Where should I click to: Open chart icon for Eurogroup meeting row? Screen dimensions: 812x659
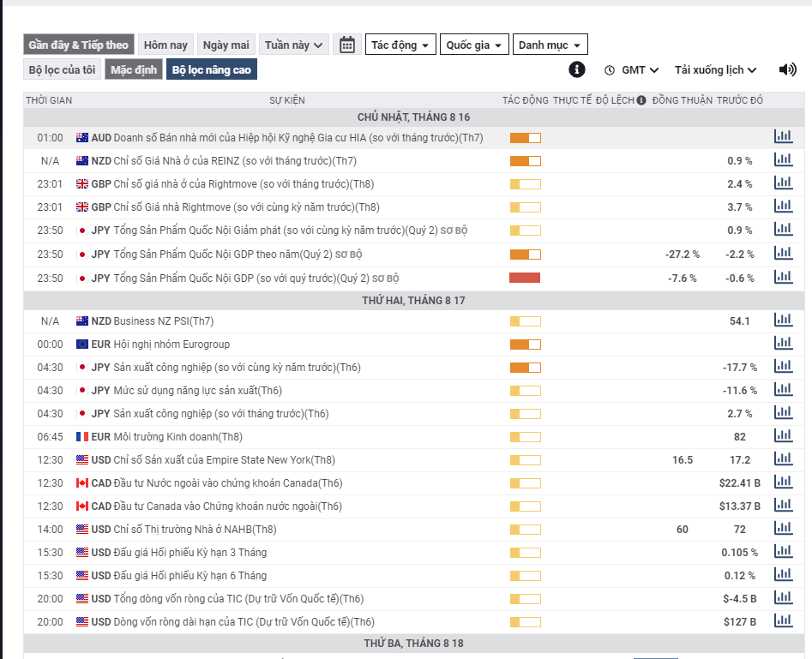(782, 344)
